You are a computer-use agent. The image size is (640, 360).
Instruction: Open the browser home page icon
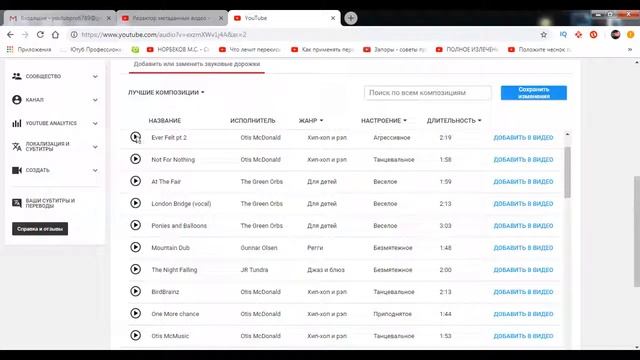tap(56, 35)
